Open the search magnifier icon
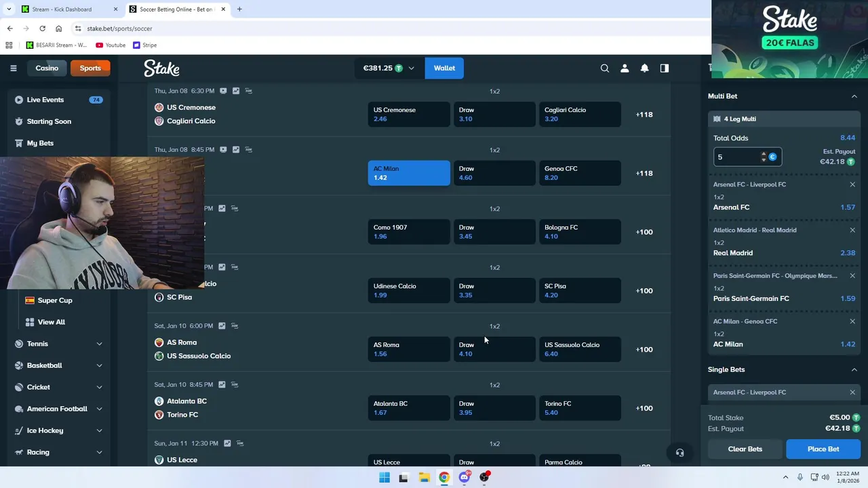The height and width of the screenshot is (488, 868). [605, 68]
